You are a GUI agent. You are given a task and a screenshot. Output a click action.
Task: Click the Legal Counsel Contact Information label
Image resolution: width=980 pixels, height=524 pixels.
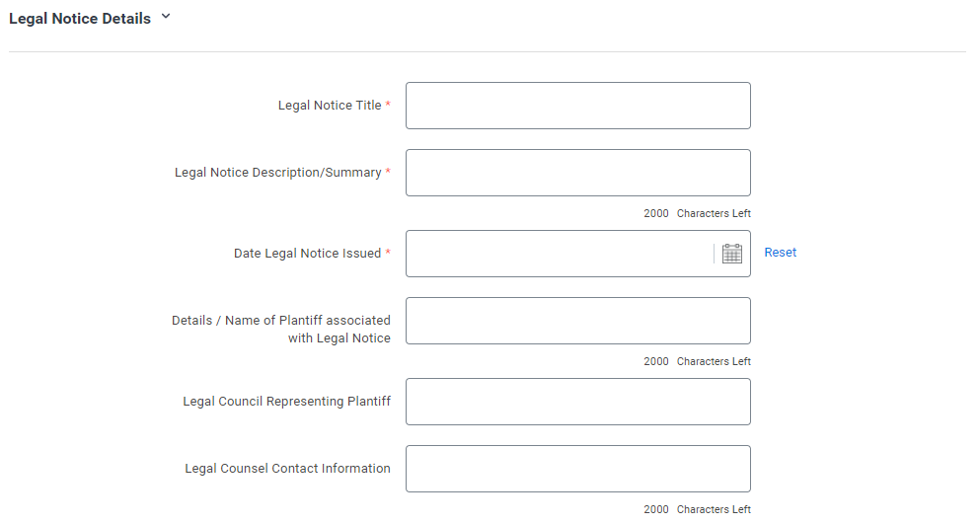(x=287, y=469)
